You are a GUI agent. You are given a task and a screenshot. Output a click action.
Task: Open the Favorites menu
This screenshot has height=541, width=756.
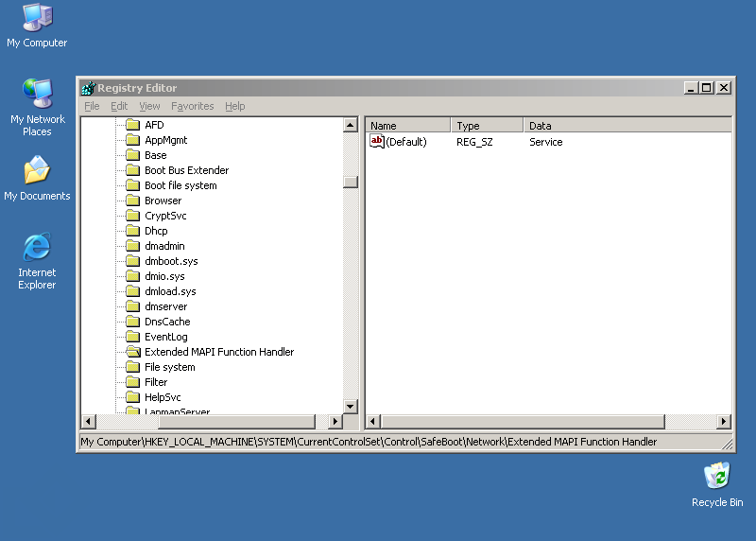tap(193, 106)
